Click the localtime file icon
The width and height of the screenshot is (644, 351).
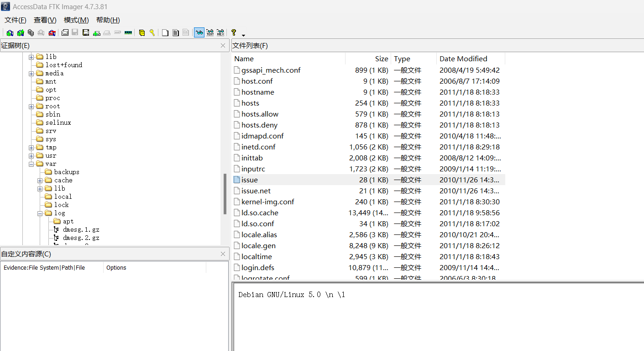pos(236,256)
